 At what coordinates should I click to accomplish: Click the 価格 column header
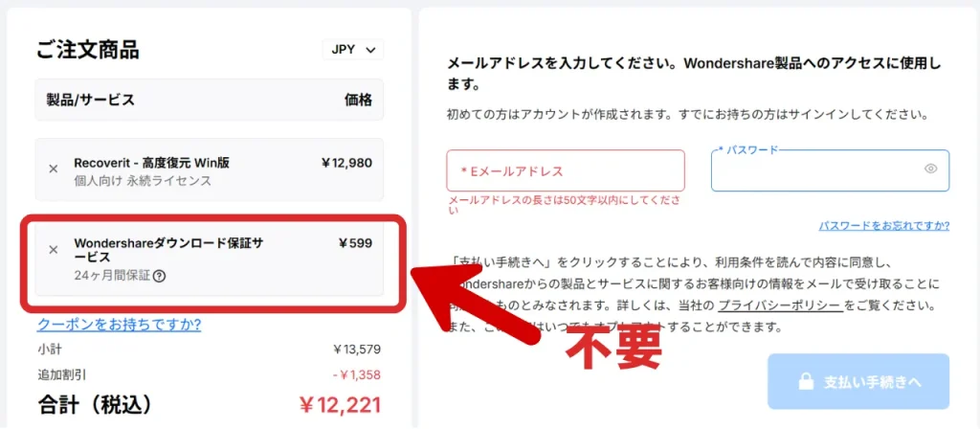(x=358, y=100)
